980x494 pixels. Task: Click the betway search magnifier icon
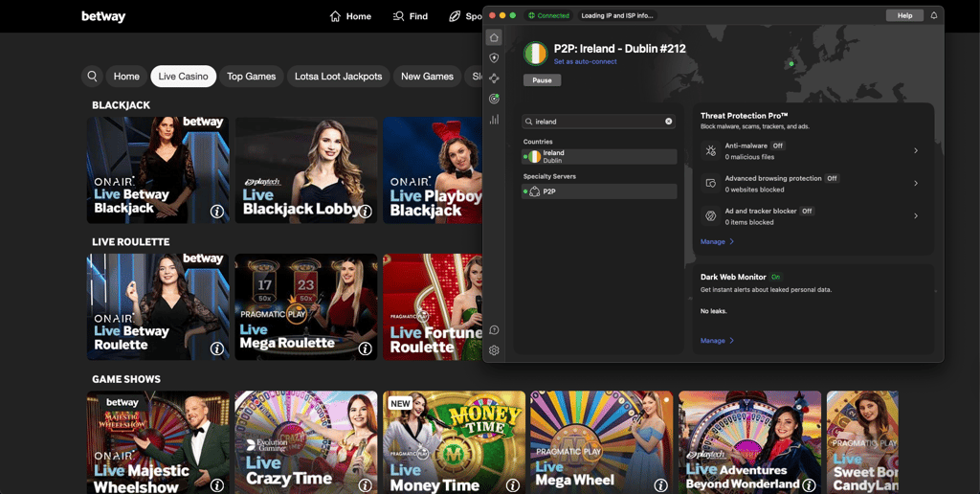click(x=92, y=77)
